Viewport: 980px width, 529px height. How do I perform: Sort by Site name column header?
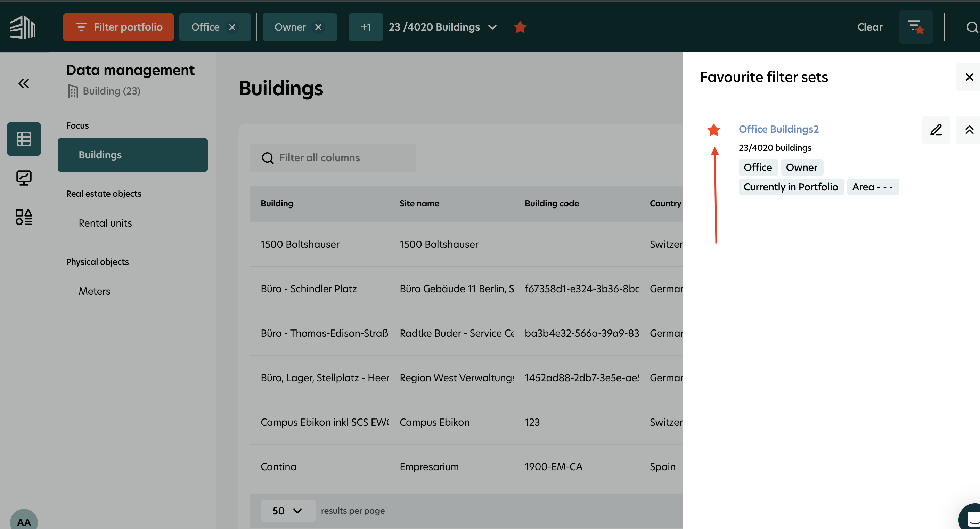pyautogui.click(x=419, y=203)
